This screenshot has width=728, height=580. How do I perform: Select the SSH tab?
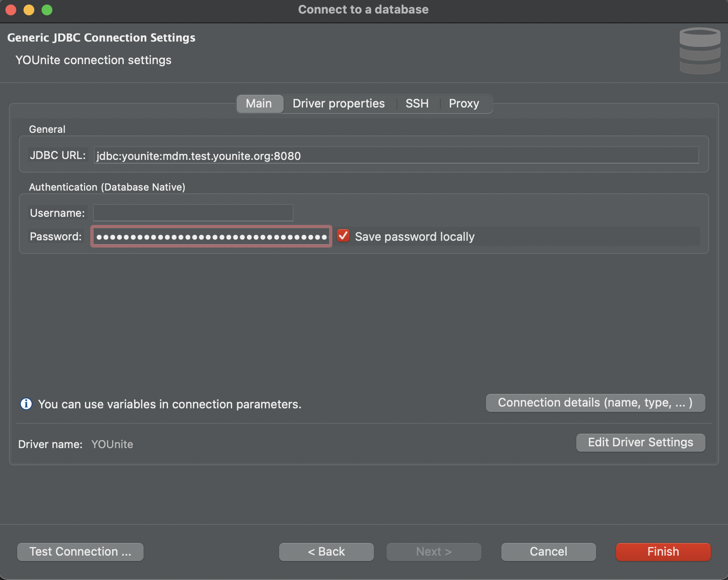pyautogui.click(x=416, y=103)
